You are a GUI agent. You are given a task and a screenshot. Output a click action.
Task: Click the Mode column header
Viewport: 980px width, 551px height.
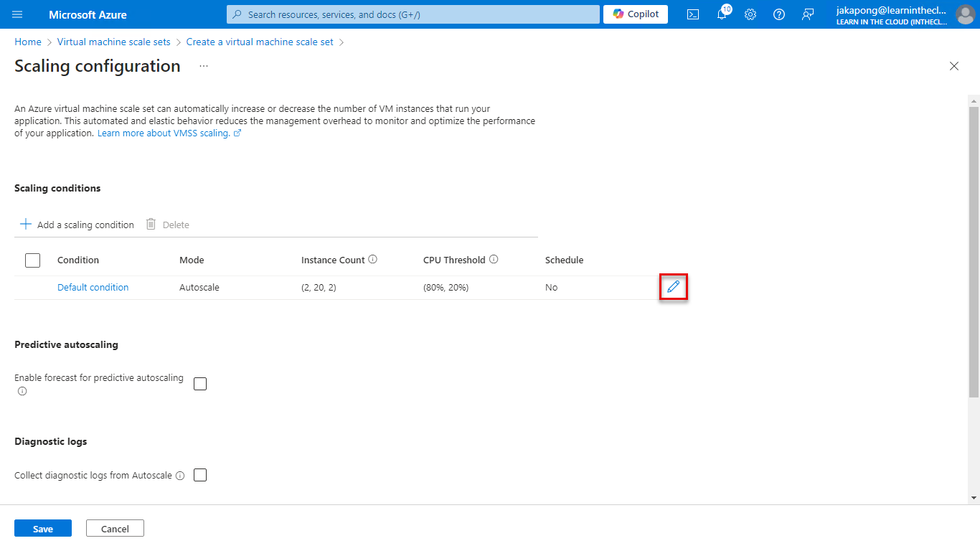click(x=192, y=260)
